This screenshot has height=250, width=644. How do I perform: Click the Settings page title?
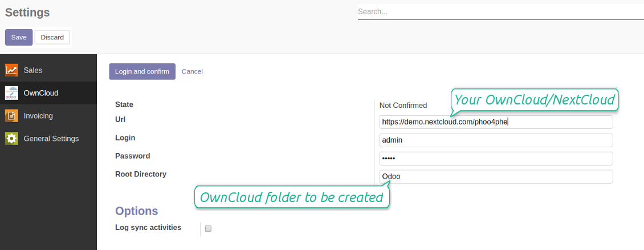point(27,13)
